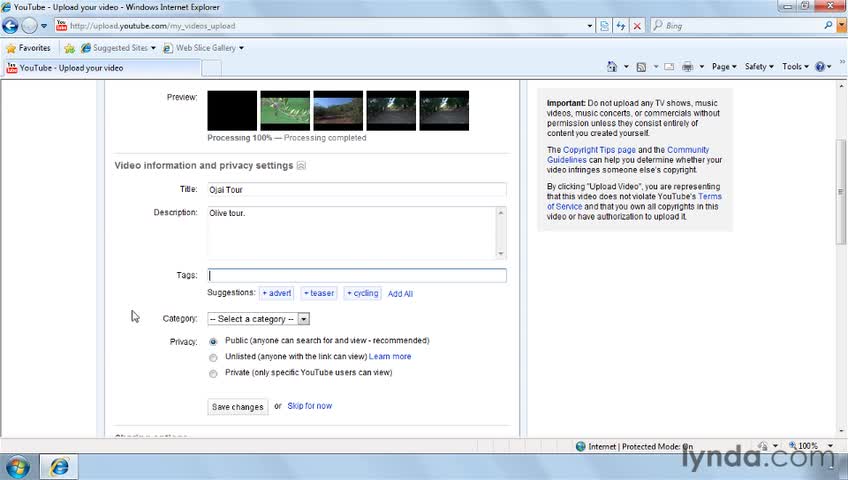The height and width of the screenshot is (480, 848).
Task: Click the Web Slice Gallery icon
Action: tap(168, 48)
